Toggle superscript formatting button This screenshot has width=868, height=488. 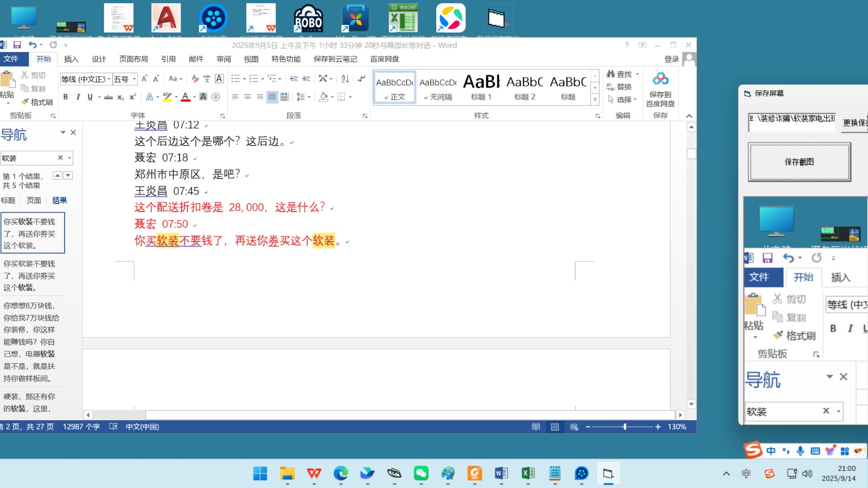click(x=132, y=97)
